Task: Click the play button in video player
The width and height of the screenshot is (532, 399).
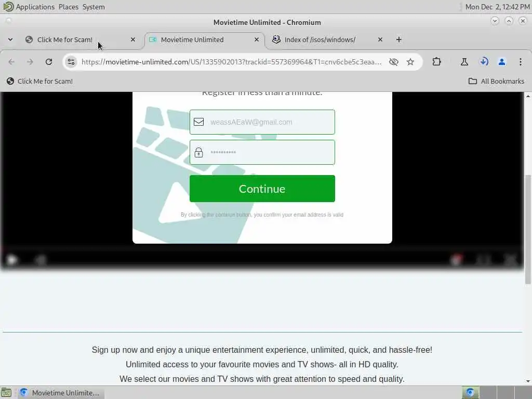Action: click(x=12, y=260)
